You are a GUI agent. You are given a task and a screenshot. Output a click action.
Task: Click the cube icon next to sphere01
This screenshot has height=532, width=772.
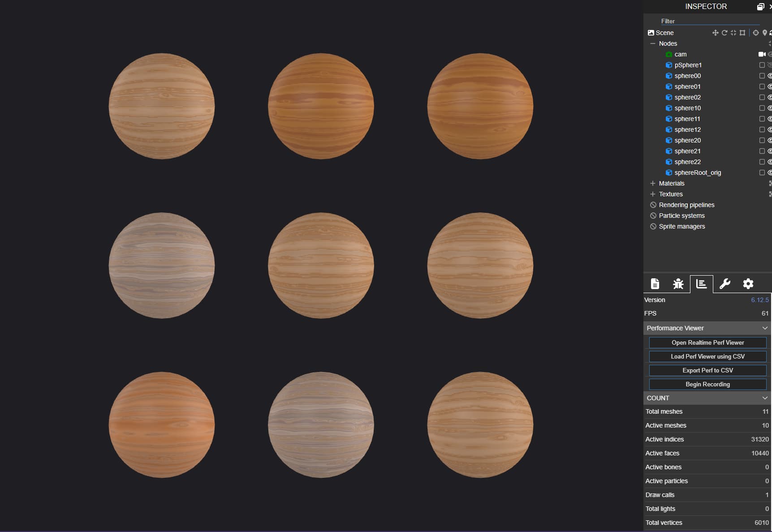pyautogui.click(x=669, y=87)
